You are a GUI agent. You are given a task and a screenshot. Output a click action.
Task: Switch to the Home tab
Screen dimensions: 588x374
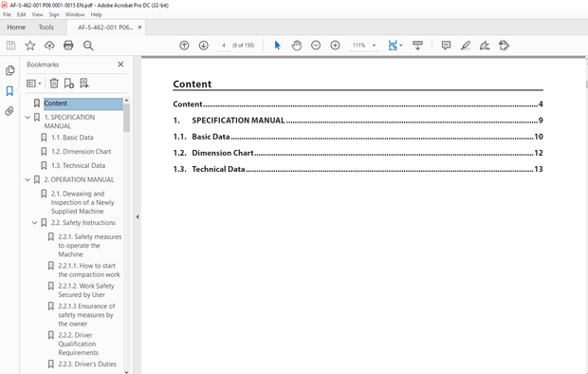(16, 27)
